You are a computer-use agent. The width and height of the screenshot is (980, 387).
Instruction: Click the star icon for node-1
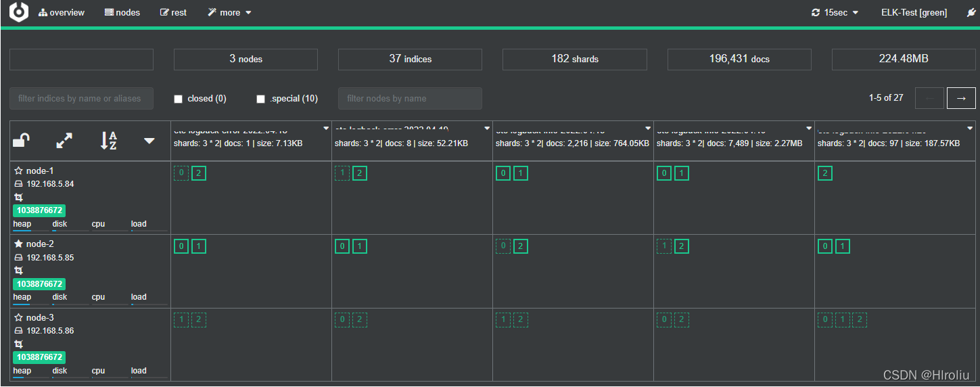point(18,171)
